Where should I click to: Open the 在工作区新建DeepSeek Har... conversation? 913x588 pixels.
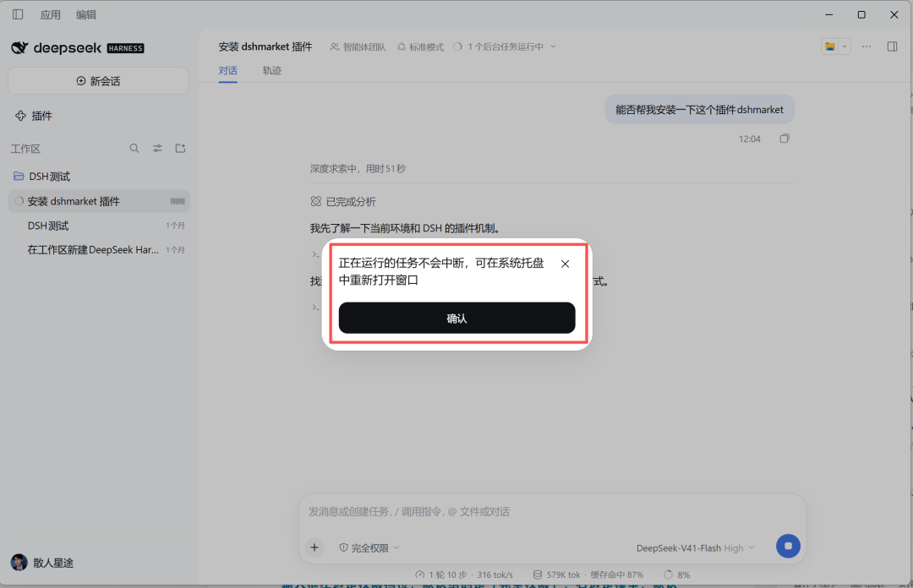point(99,250)
